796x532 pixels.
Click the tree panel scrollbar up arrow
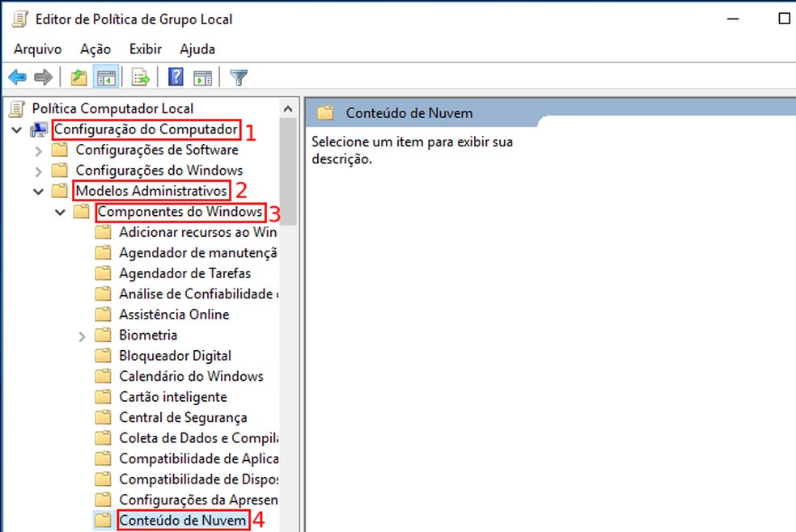pyautogui.click(x=289, y=108)
